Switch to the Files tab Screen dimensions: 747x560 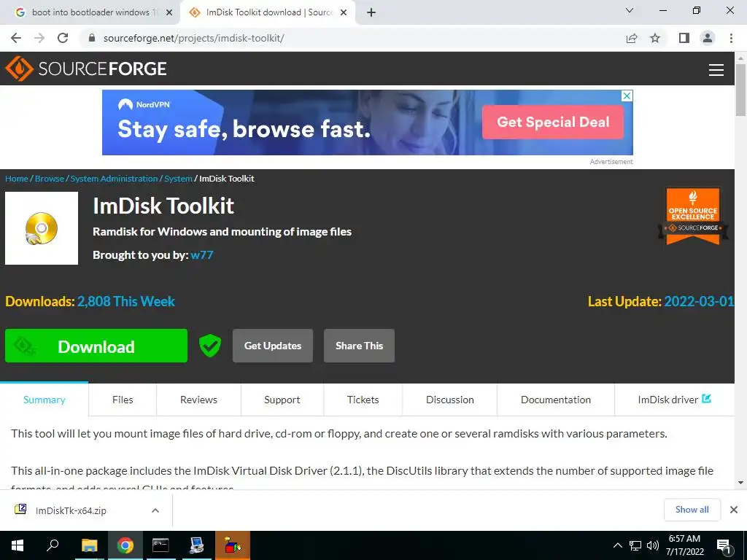point(123,400)
